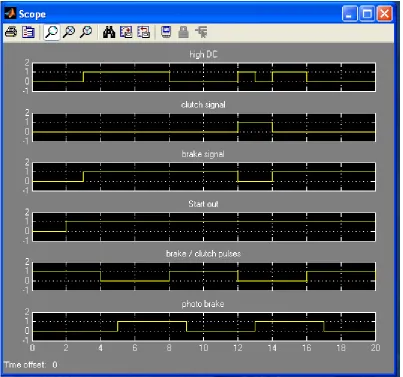
Task: Click the 'photo brake' plot title
Action: tap(203, 304)
